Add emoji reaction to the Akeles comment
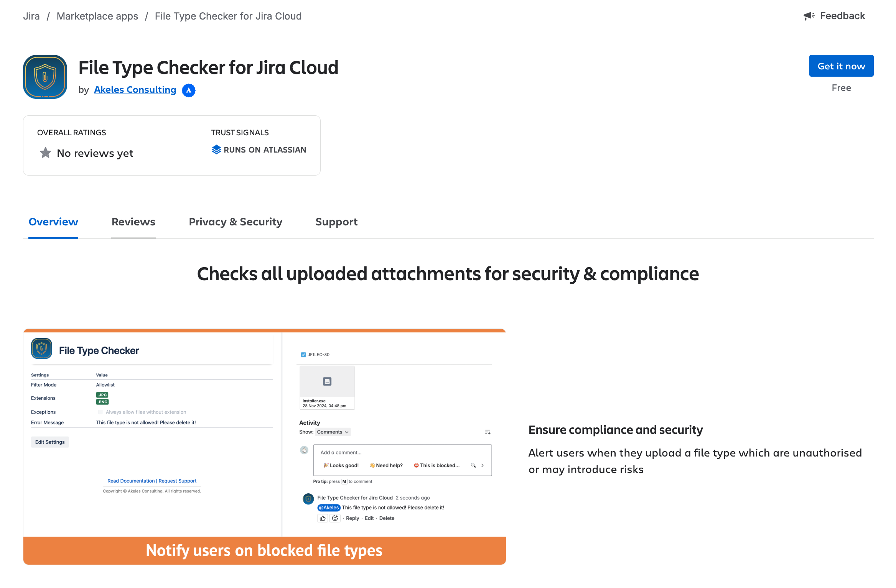The image size is (896, 588). (334, 518)
